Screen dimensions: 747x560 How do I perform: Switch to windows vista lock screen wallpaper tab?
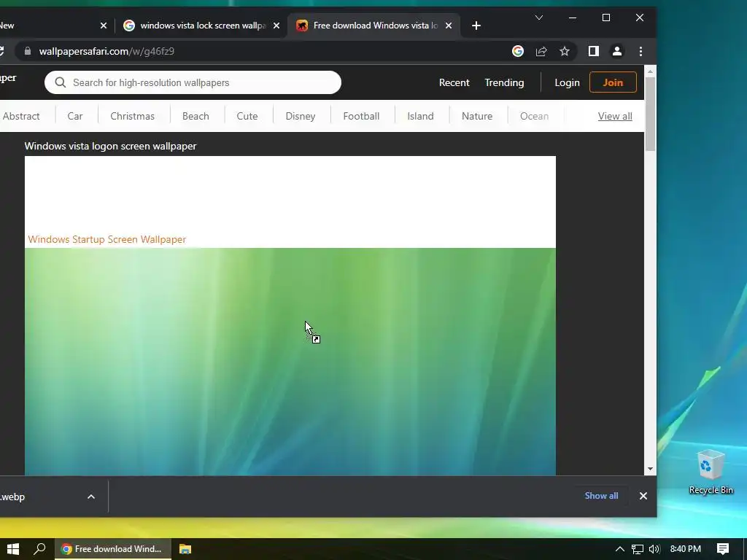click(x=201, y=26)
